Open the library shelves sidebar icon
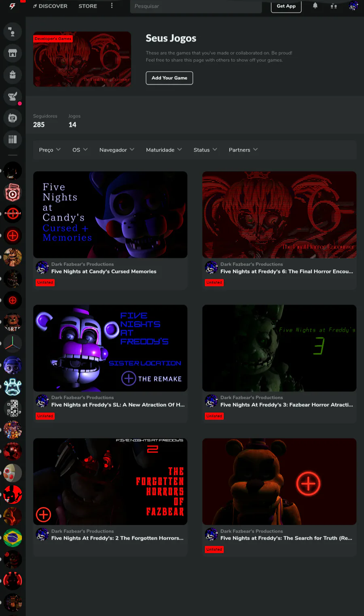The image size is (364, 616). coord(13,139)
